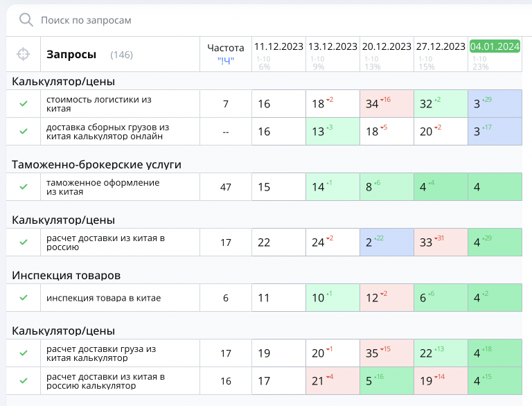Screen dimensions: 532x406
Task: Click the red position cell showing 34 -16
Action: pyautogui.click(x=387, y=104)
